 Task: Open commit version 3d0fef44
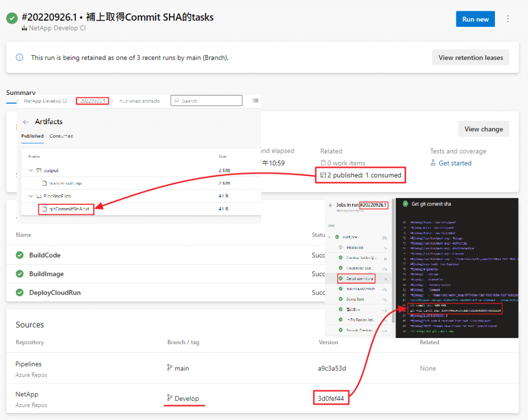point(331,398)
